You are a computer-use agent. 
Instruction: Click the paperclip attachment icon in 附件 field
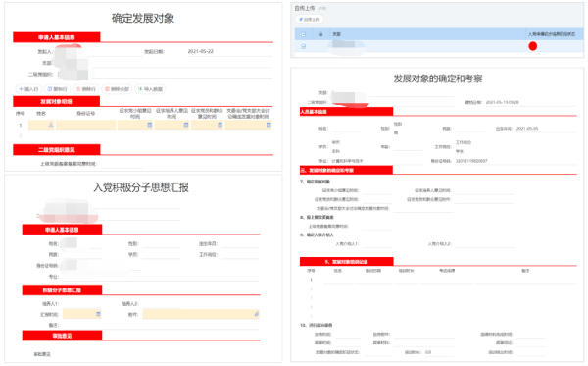pos(257,314)
